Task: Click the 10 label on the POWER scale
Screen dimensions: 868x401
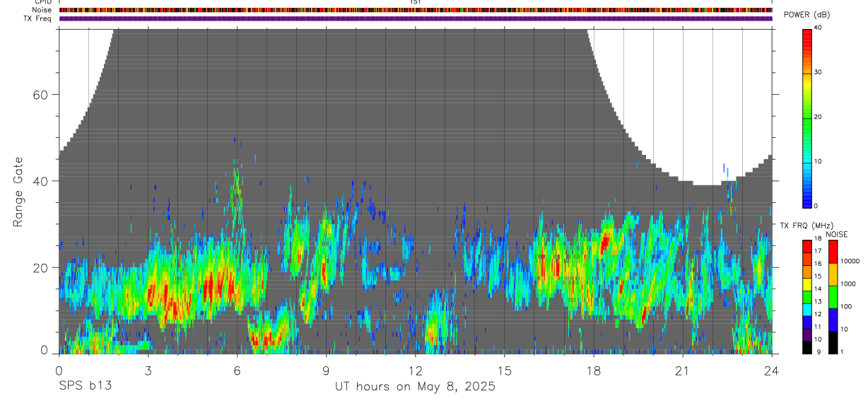Action: [819, 161]
